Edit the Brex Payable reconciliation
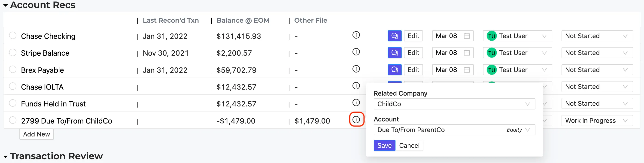Viewport: 644px width, 163px height. tap(413, 70)
